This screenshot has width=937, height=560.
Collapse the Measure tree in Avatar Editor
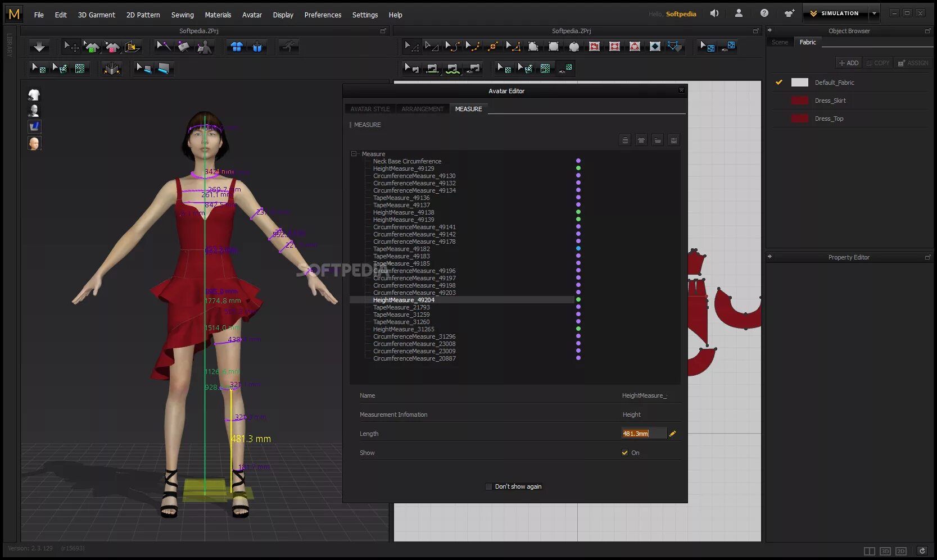tap(354, 153)
